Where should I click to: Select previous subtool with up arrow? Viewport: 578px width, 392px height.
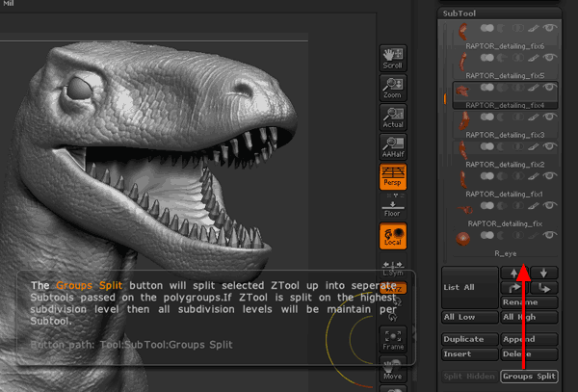pos(514,273)
